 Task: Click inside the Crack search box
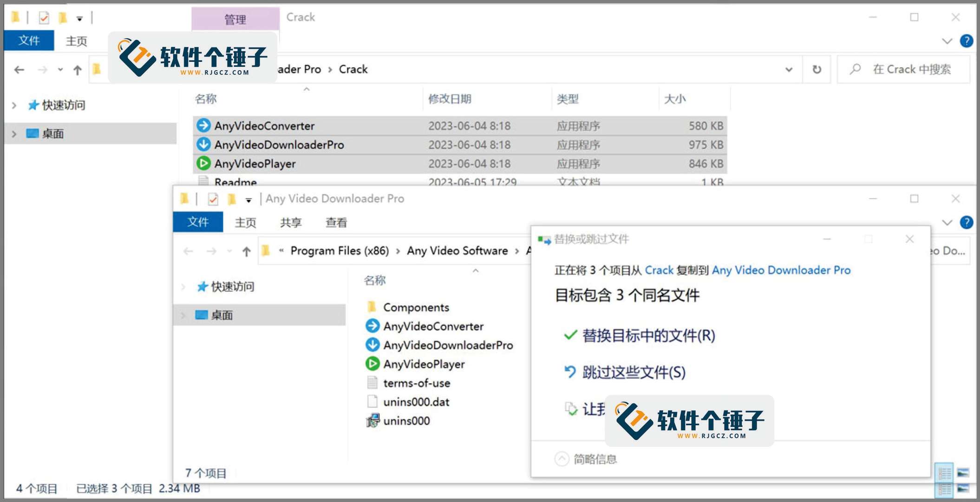tap(910, 69)
